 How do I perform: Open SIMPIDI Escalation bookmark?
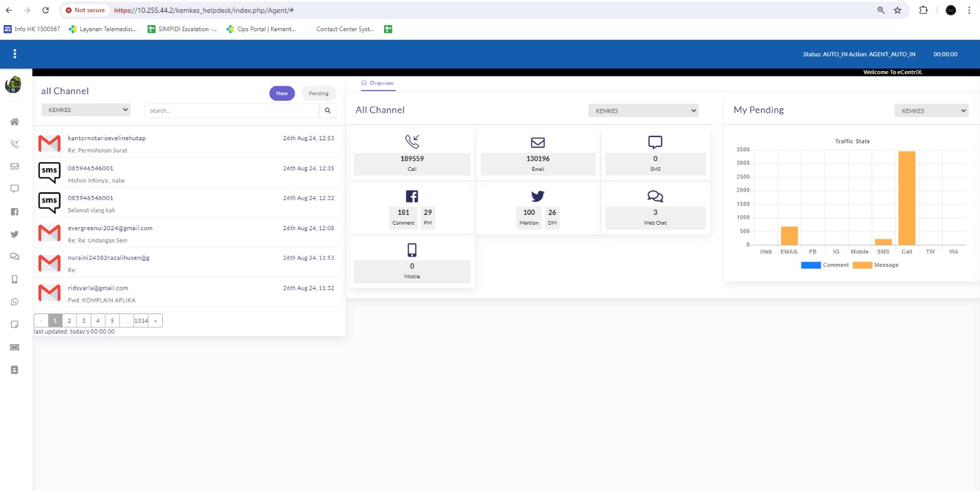click(183, 29)
